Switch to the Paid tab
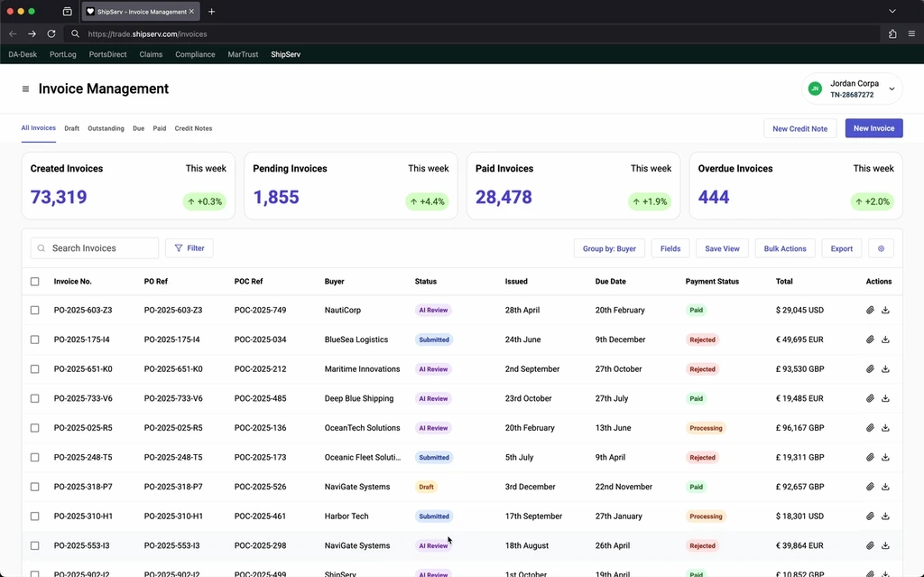 (159, 128)
